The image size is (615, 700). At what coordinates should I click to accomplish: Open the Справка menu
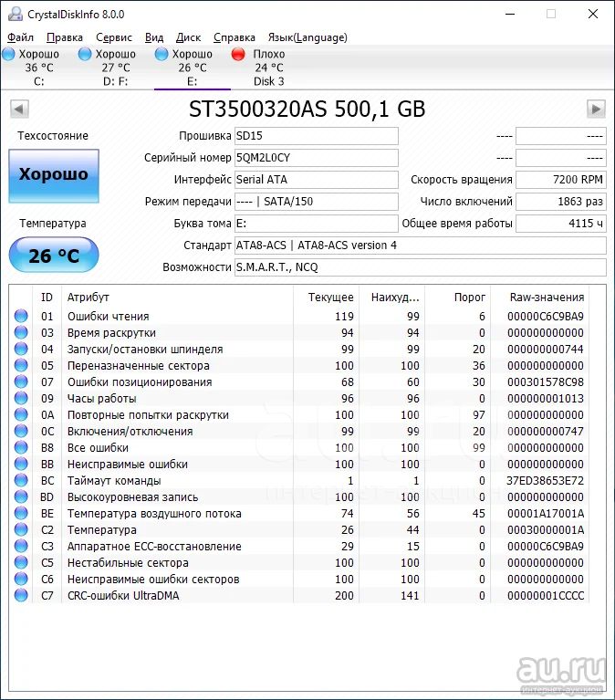tap(235, 37)
